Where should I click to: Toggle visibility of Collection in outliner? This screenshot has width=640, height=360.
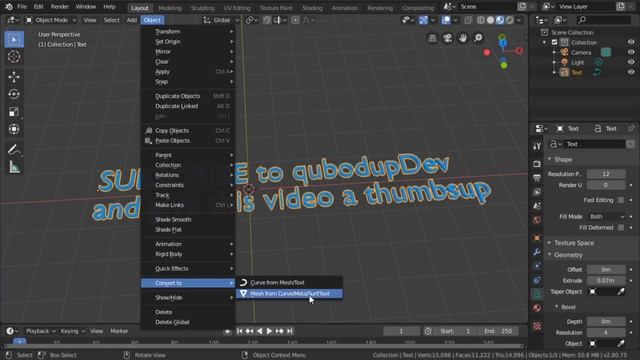click(x=631, y=42)
